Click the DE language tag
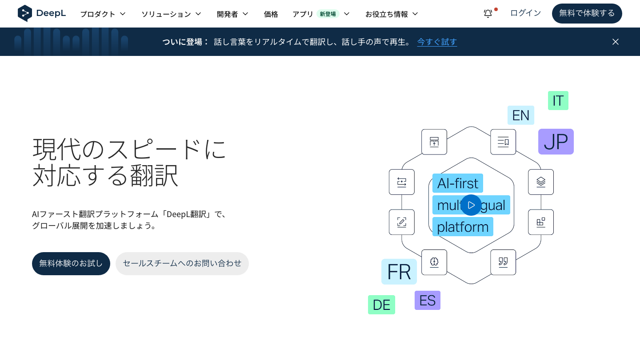640x364 pixels. click(381, 305)
